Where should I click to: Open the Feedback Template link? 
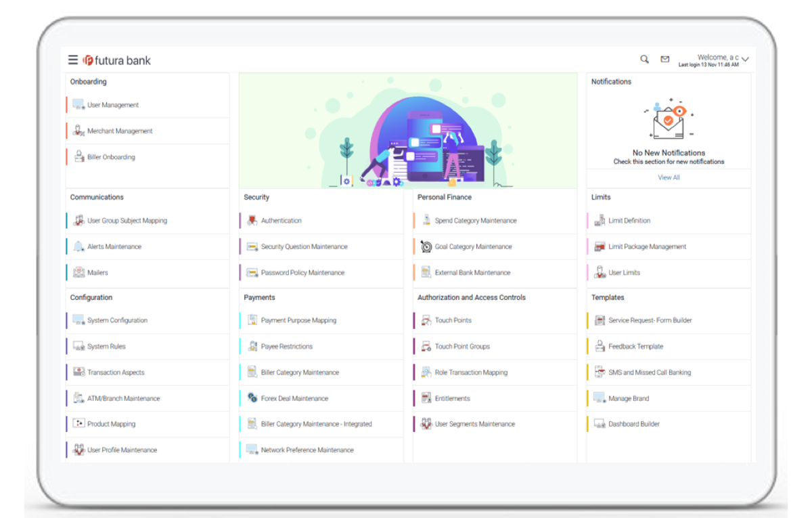pyautogui.click(x=636, y=347)
